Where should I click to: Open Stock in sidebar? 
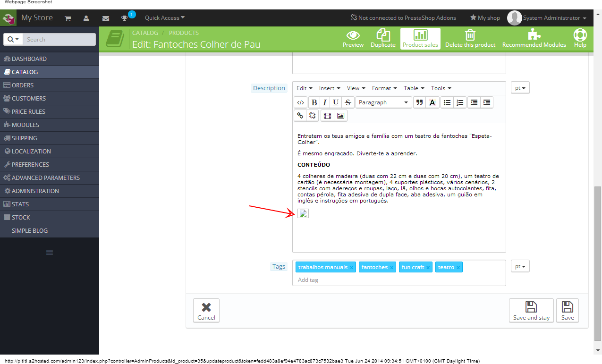pyautogui.click(x=50, y=218)
